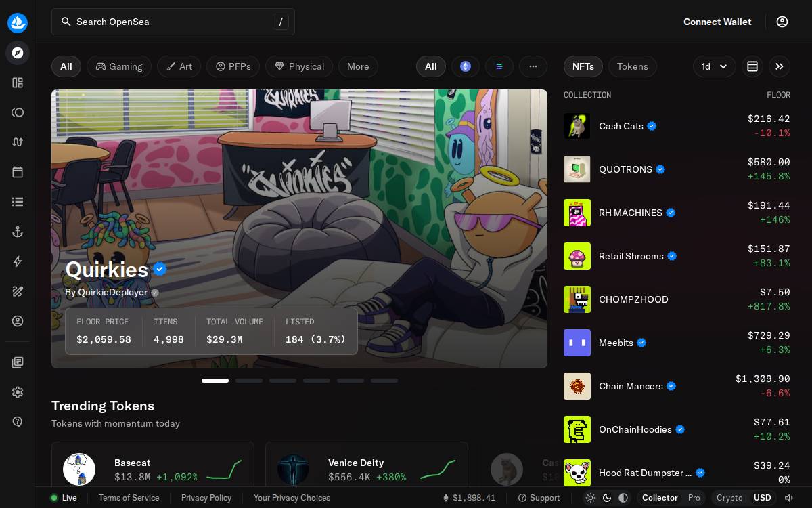The image size is (812, 508).
Task: Select the All chains filter
Action: tap(431, 66)
